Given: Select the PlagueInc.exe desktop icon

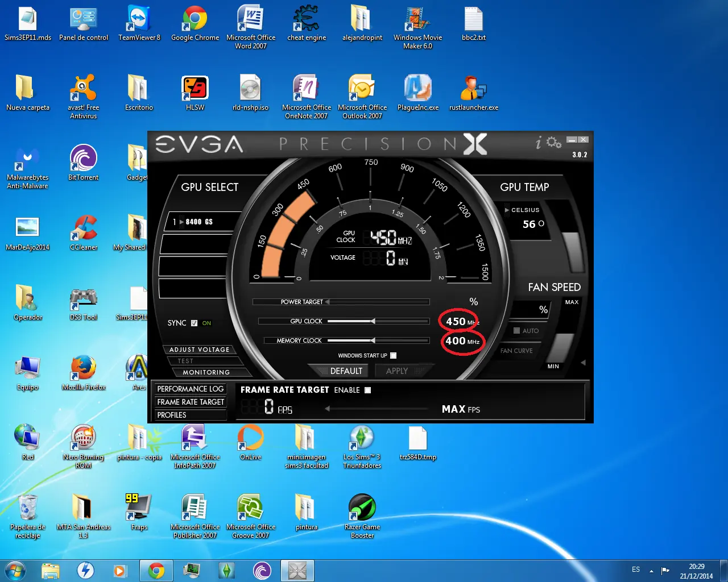Looking at the screenshot, I should click(418, 93).
